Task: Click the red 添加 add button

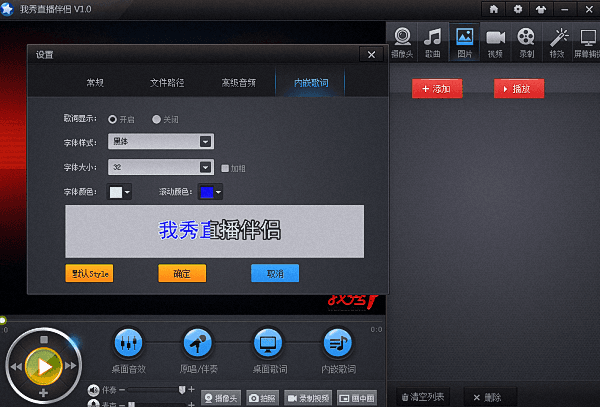Action: click(437, 89)
